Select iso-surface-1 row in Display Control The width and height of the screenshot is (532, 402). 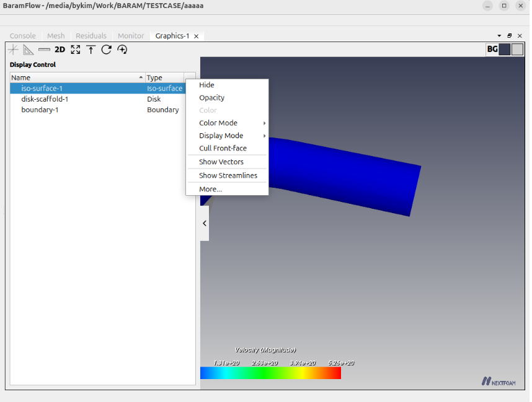tap(98, 89)
